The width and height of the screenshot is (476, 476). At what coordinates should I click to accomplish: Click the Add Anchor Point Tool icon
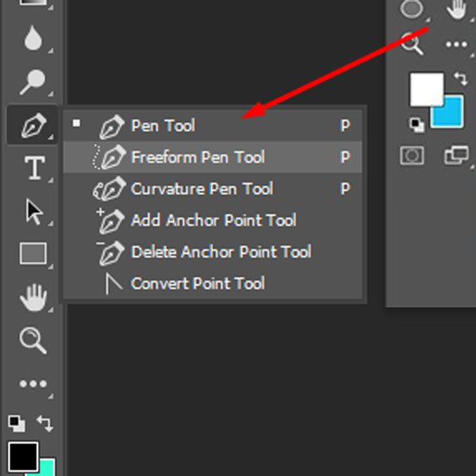(x=109, y=221)
